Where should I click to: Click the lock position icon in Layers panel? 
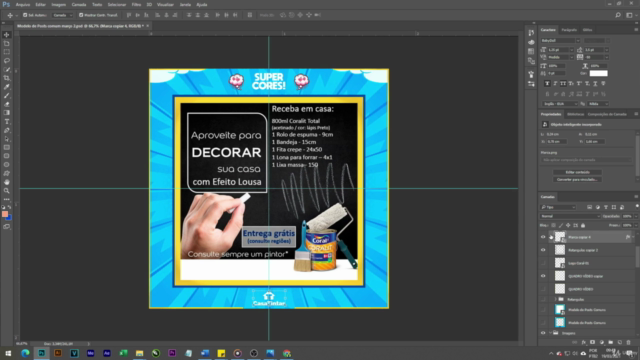pos(568,225)
